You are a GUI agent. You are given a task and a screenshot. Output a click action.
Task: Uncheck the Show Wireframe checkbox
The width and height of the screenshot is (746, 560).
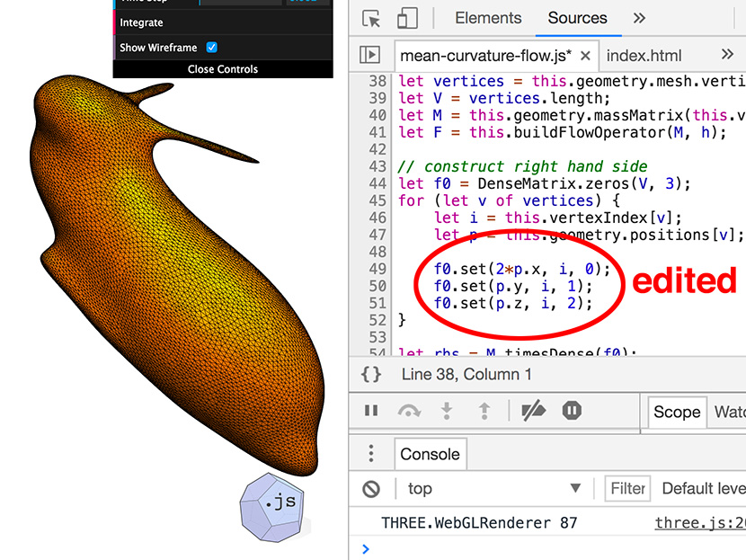click(x=212, y=47)
